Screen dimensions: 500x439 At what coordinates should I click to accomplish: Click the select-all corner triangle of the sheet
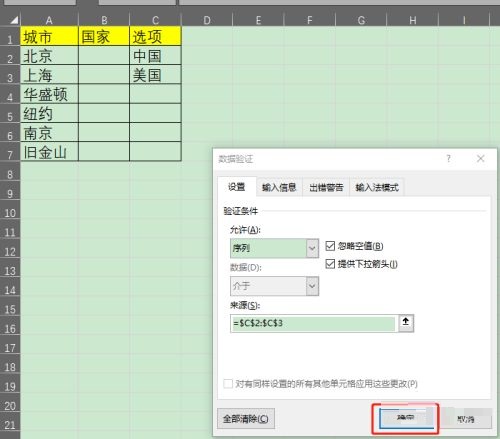point(14,20)
